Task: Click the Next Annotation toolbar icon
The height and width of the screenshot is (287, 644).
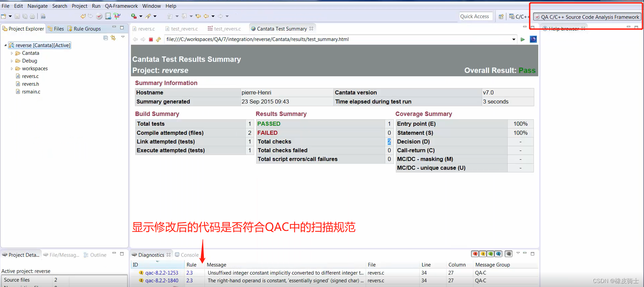Action: (x=170, y=16)
